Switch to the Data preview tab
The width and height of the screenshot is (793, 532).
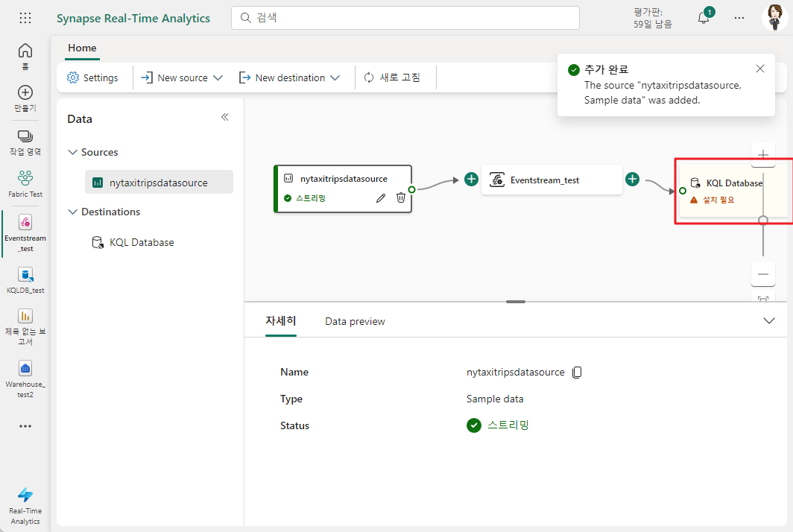click(355, 321)
